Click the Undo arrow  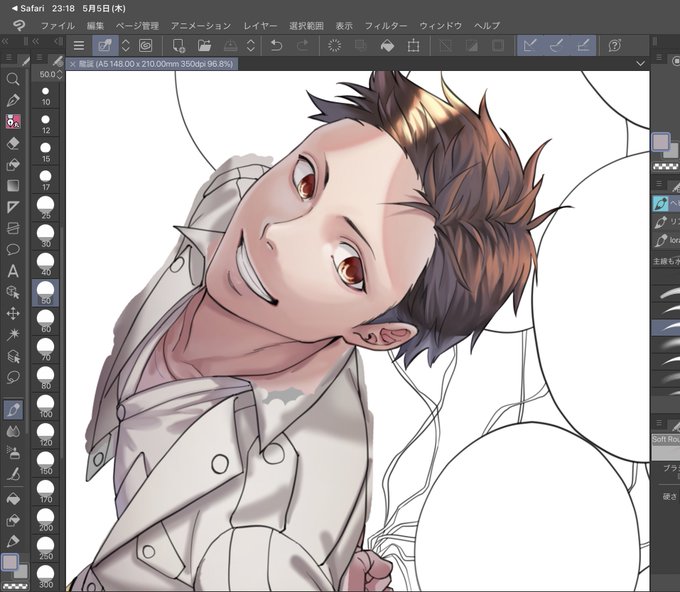[x=276, y=46]
